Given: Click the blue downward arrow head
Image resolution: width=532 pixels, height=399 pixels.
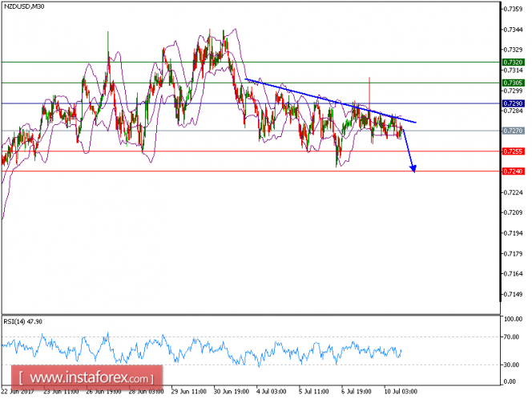Looking at the screenshot, I should (x=414, y=167).
